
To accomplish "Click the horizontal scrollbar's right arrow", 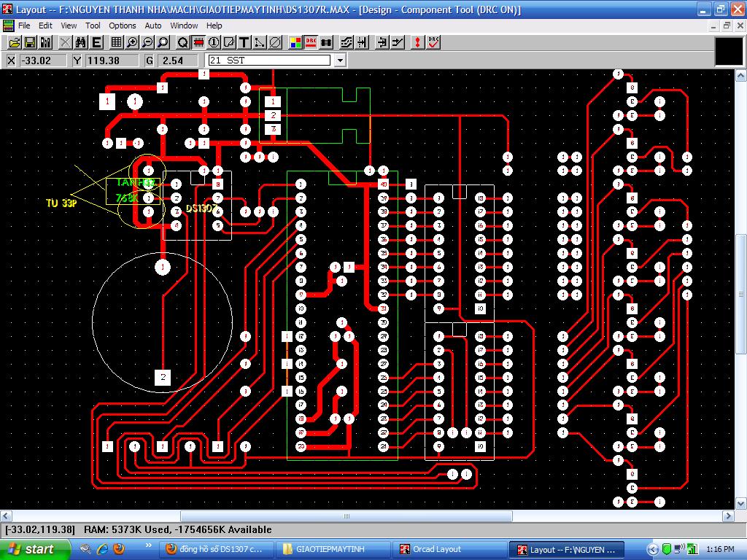I will point(727,516).
